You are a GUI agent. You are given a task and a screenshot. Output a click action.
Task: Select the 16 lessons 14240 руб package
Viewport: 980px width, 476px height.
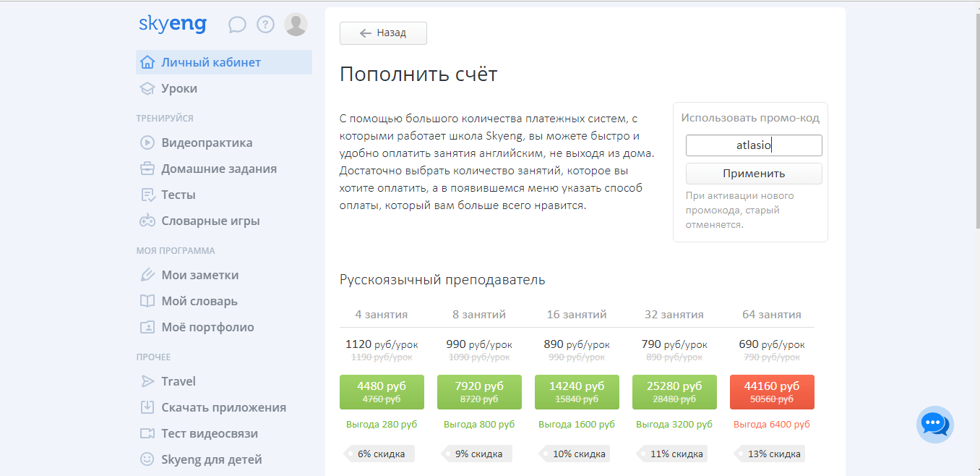[577, 391]
